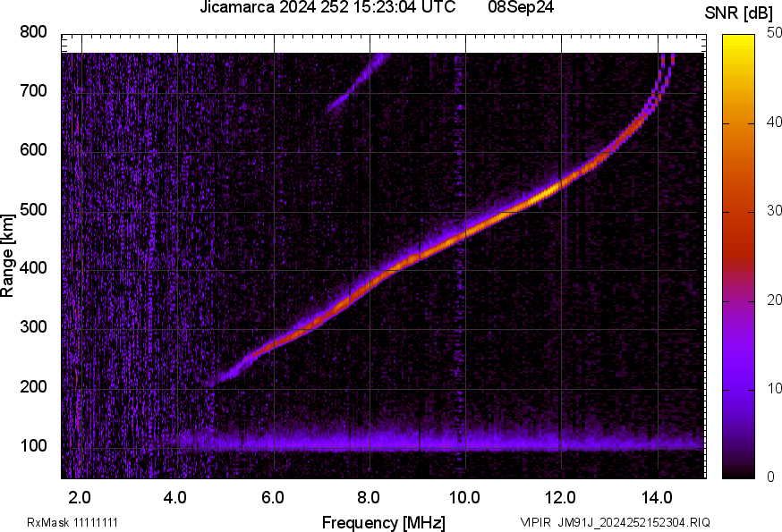The width and height of the screenshot is (782, 532).
Task: Click the 10.0 tick on Frequency axis
Action: pos(464,497)
